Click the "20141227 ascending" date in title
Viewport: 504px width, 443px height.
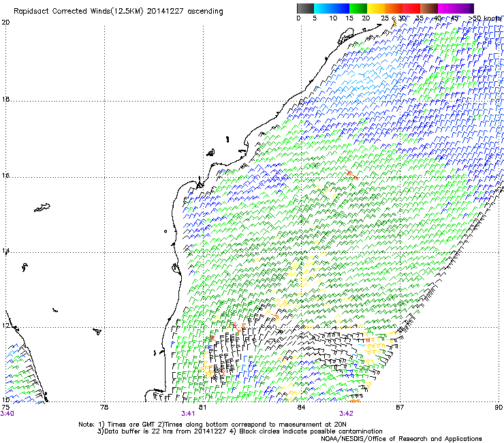[x=185, y=11]
